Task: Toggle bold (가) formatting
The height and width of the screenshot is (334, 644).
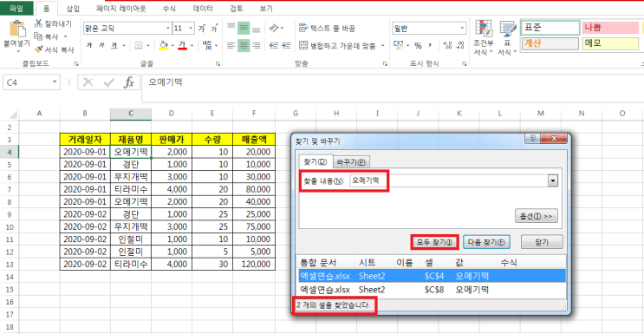Action: point(89,45)
